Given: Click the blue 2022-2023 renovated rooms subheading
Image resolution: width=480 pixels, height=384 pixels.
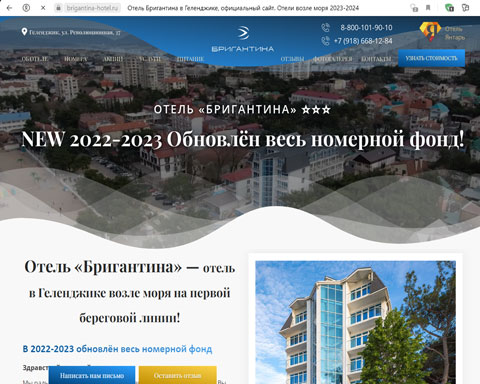Looking at the screenshot, I should [x=117, y=349].
